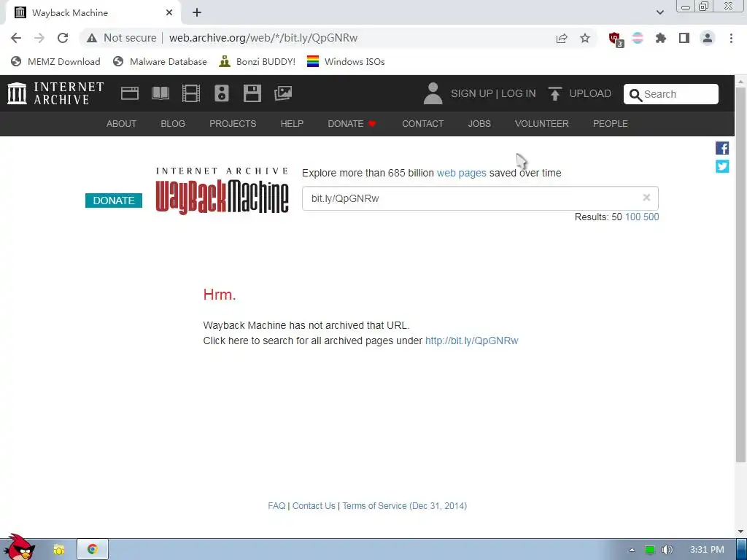Reload the current page
Image resolution: width=747 pixels, height=560 pixels.
63,38
